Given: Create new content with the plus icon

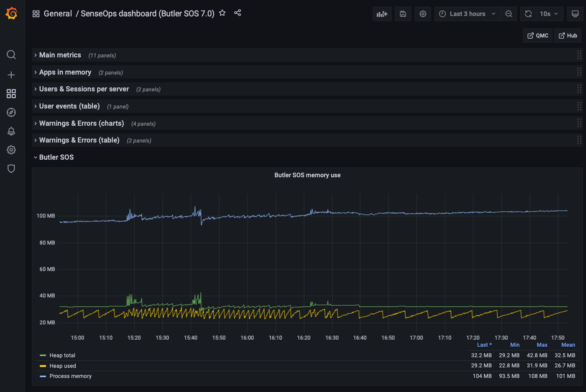Looking at the screenshot, I should pos(11,75).
